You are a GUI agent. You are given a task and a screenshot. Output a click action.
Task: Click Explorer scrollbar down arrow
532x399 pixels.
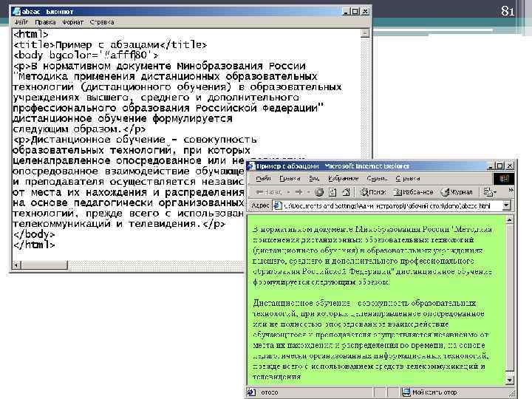[509, 381]
